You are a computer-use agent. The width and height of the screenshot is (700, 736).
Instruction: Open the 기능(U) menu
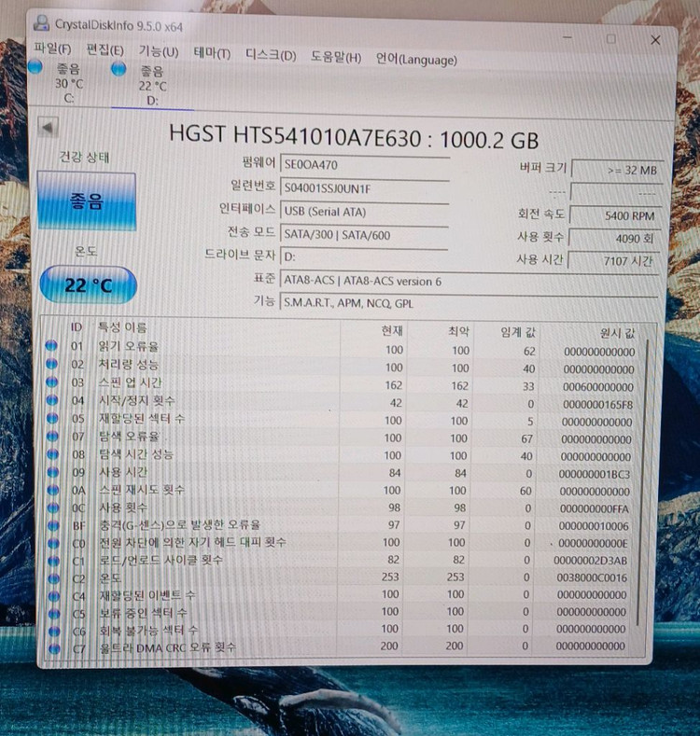click(x=159, y=51)
